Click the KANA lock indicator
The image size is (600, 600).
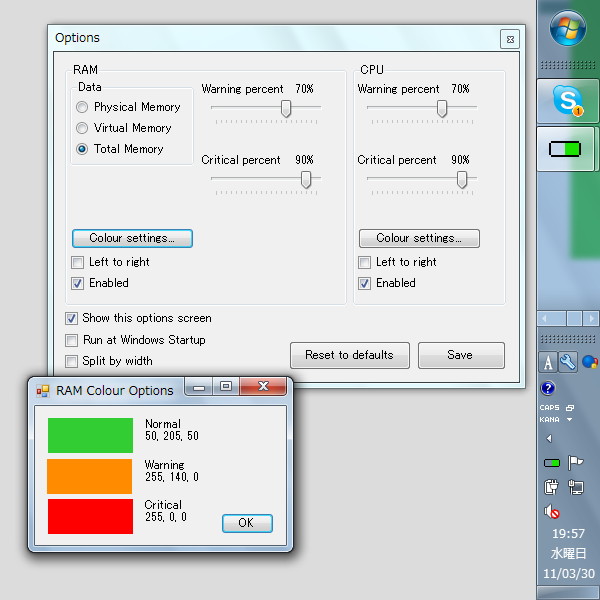[549, 419]
